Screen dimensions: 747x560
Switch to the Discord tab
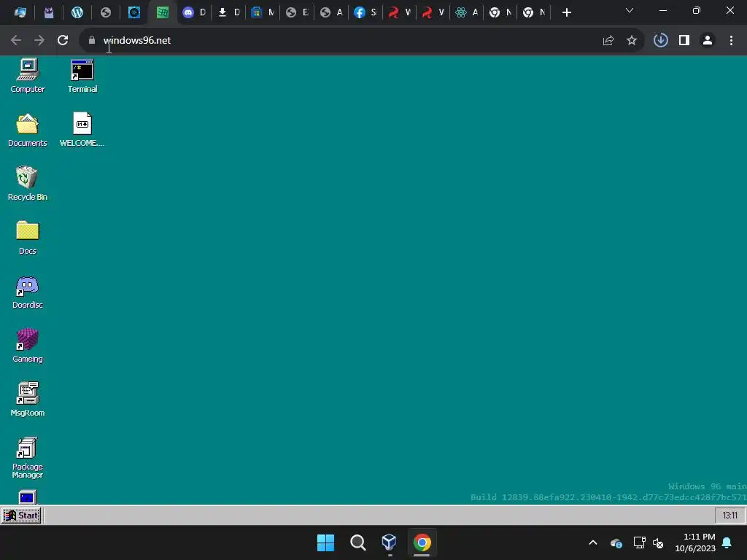(x=194, y=13)
